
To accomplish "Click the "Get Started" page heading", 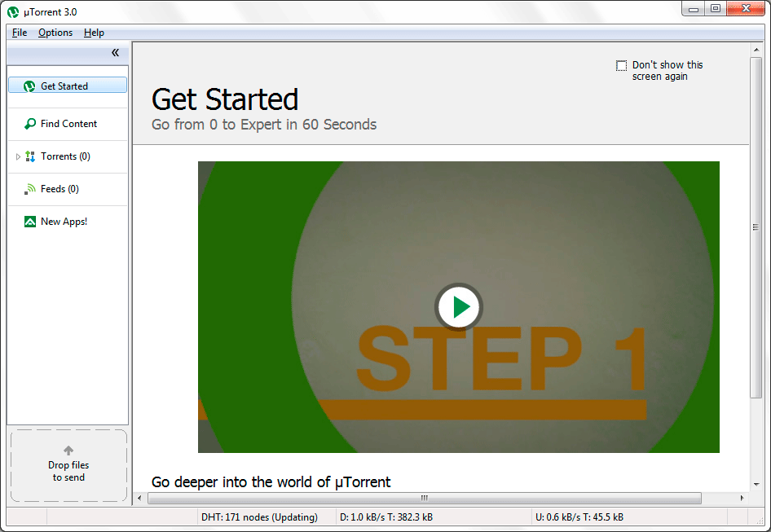I will [225, 100].
